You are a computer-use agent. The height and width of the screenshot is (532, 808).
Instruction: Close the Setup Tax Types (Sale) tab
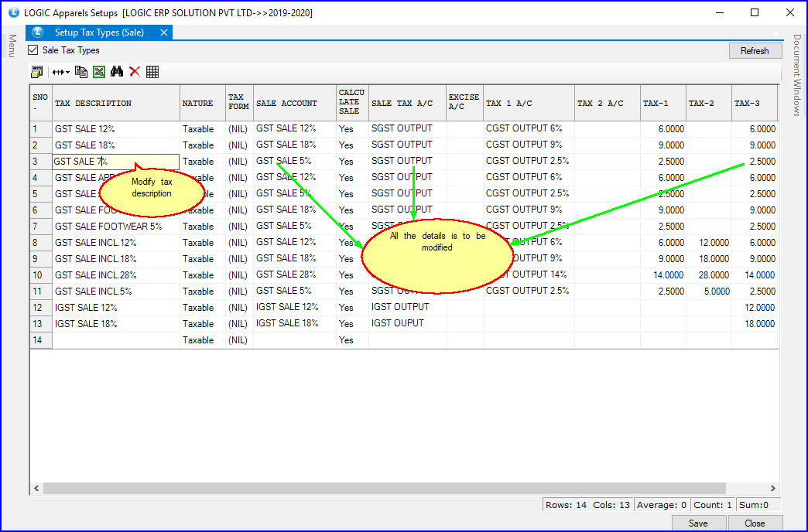point(164,32)
